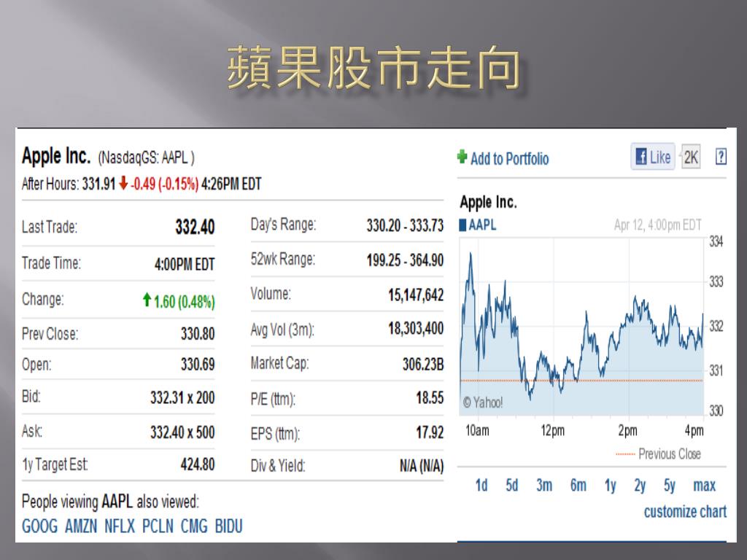
Task: Open the NFLX ticker link
Action: (x=120, y=526)
